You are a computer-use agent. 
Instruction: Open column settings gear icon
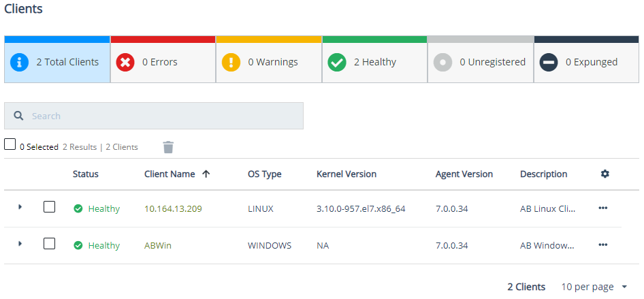605,174
